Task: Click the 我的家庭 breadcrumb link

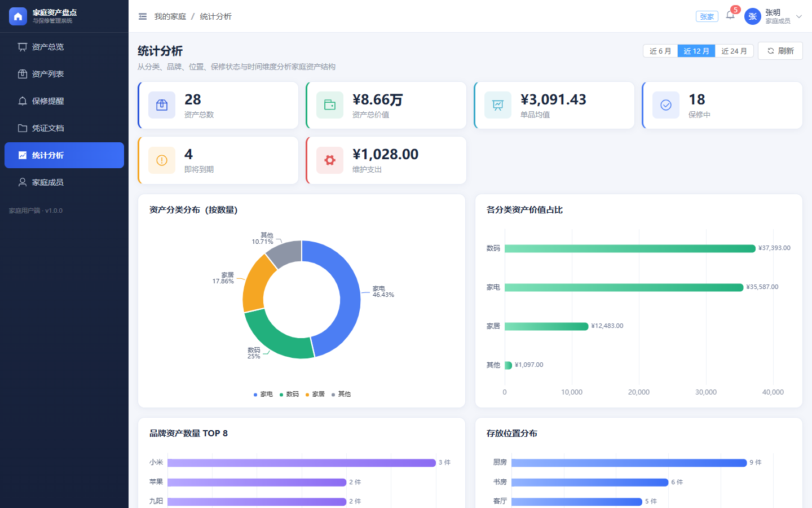Action: coord(170,16)
